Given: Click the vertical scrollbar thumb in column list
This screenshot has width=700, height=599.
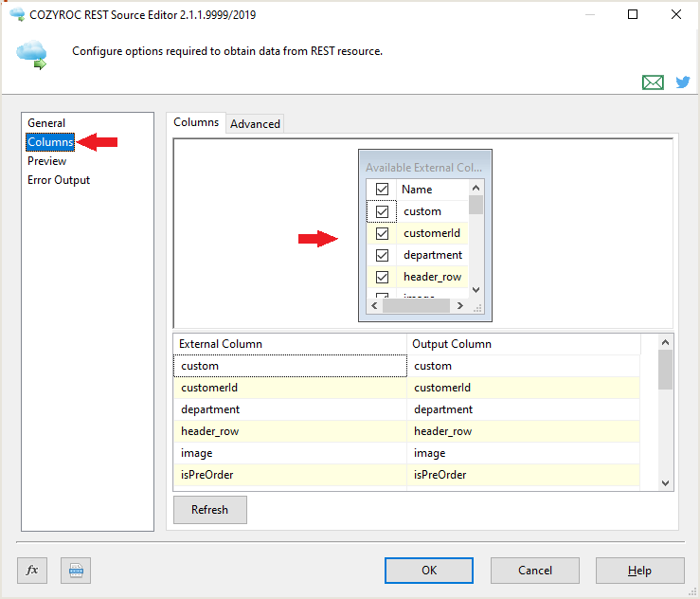Looking at the screenshot, I should coord(476,205).
